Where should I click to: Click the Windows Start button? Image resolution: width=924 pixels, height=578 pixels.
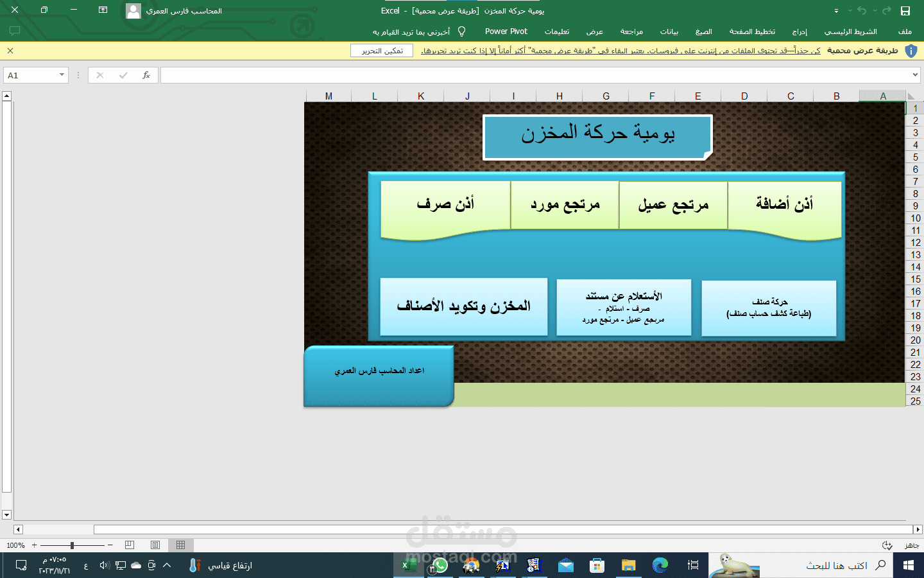[908, 565]
